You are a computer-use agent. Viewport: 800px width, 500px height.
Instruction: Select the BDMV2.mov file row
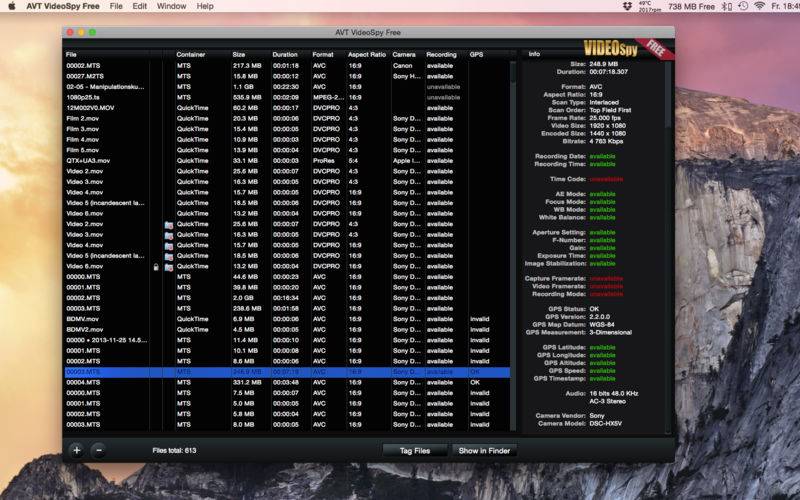(287, 330)
